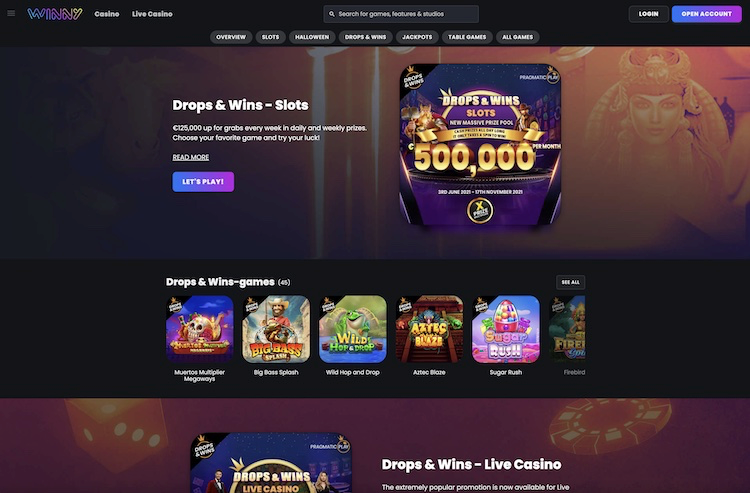Switch to the Slots category tab
This screenshot has width=750, height=493.
click(270, 37)
